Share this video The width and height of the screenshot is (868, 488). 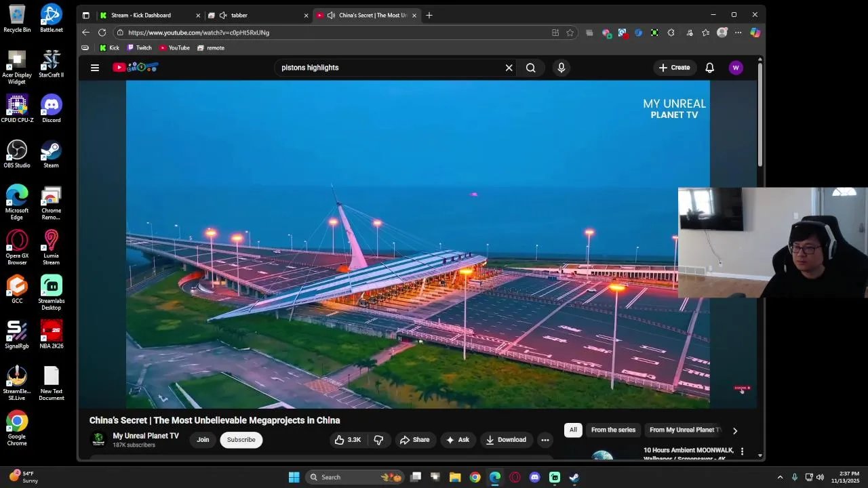pyautogui.click(x=414, y=440)
